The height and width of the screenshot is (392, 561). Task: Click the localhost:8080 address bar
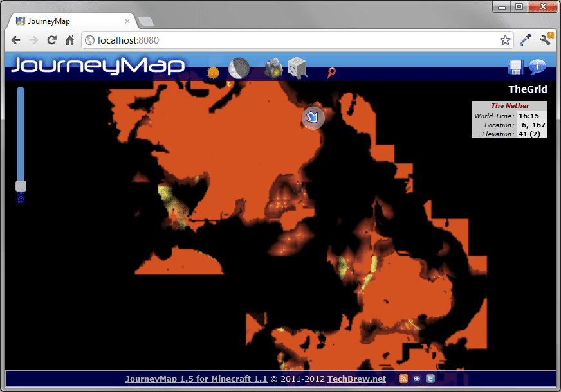point(290,40)
